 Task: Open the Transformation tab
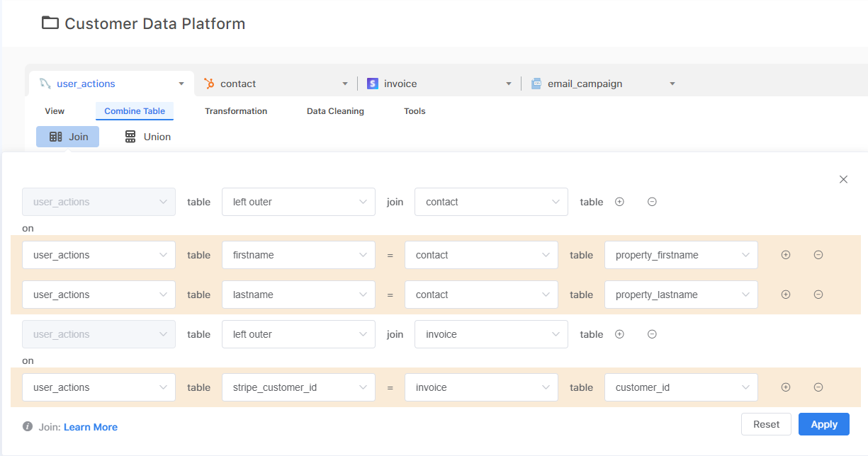click(x=236, y=111)
